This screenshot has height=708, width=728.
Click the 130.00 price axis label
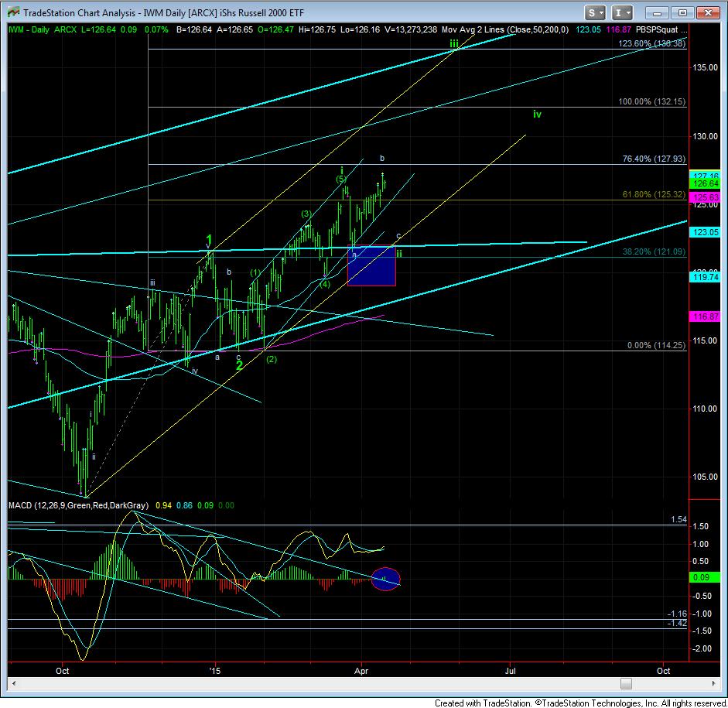point(706,136)
